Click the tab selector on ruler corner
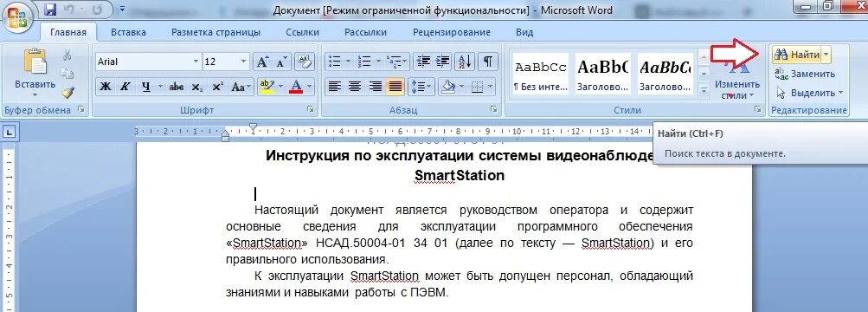This screenshot has height=312, width=868. pos(10,133)
